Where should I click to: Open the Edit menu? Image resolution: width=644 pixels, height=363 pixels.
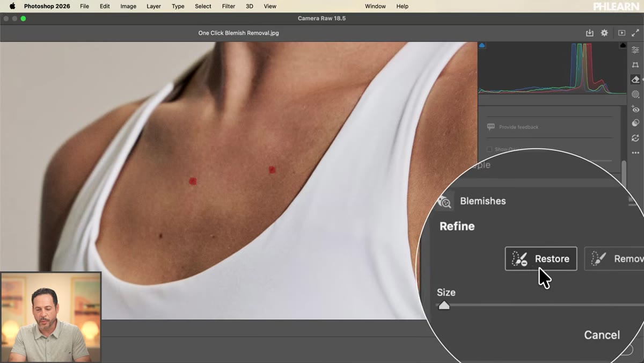point(105,6)
